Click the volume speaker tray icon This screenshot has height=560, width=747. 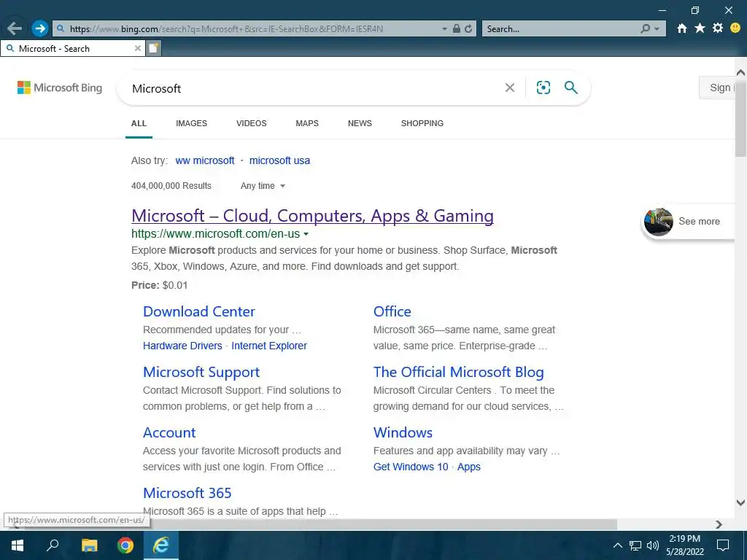click(x=653, y=545)
